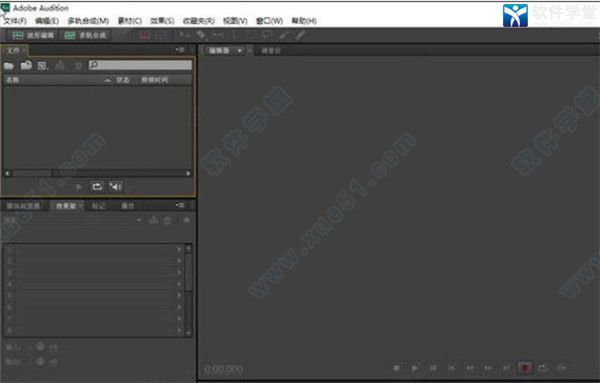The width and height of the screenshot is (600, 383).
Task: Select the Time Selection tool
Action: point(235,36)
